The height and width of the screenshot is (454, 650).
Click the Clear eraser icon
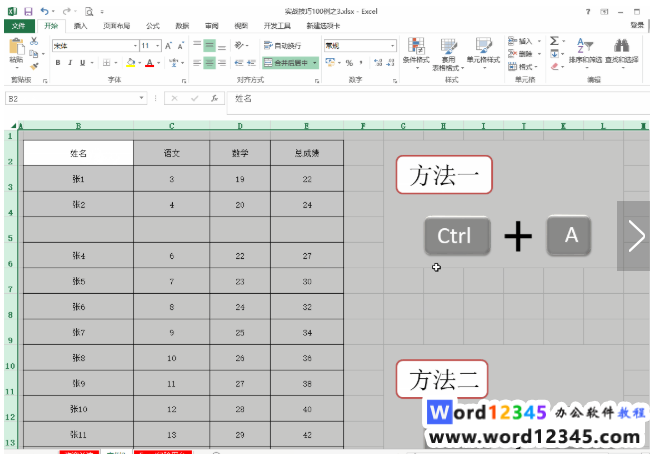tap(554, 66)
